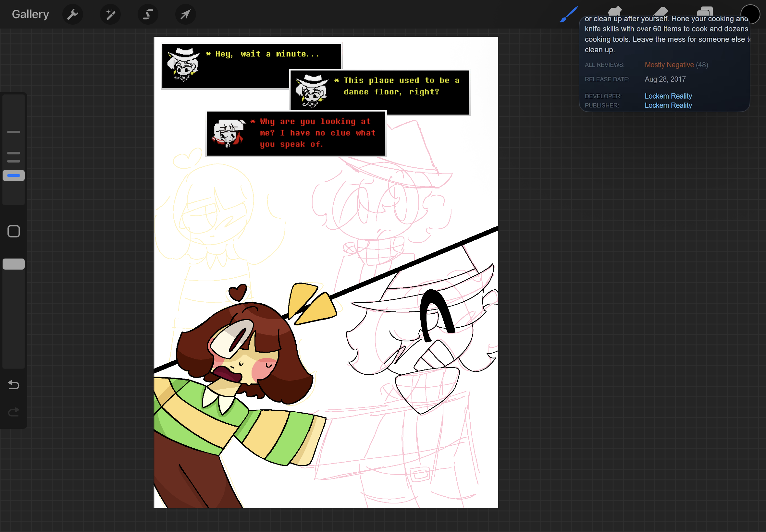Select the Smudge tool
Image resolution: width=766 pixels, height=532 pixels.
615,11
